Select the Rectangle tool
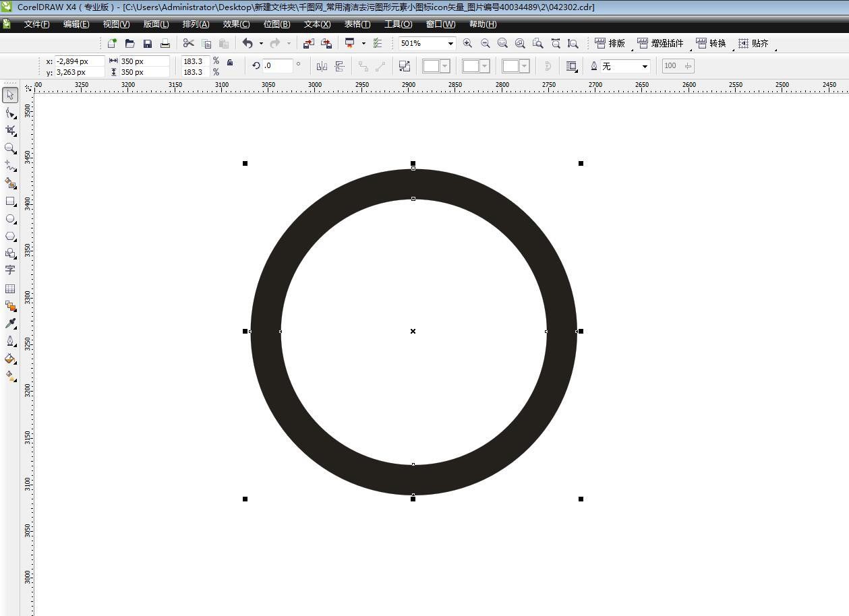The width and height of the screenshot is (849, 616). pos(10,202)
